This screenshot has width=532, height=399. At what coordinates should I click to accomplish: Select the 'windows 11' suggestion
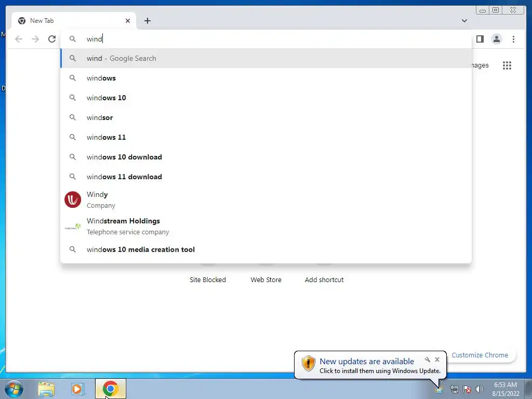(266, 137)
